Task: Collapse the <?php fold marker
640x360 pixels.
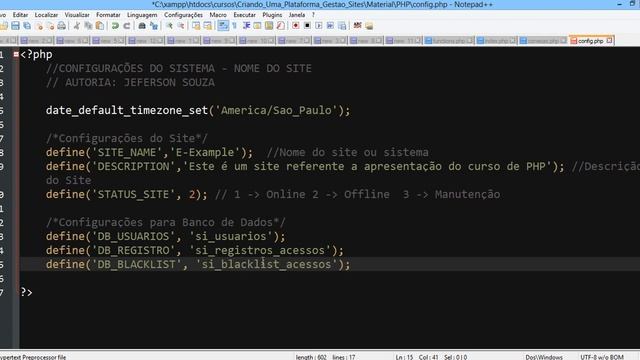Action: [16, 54]
